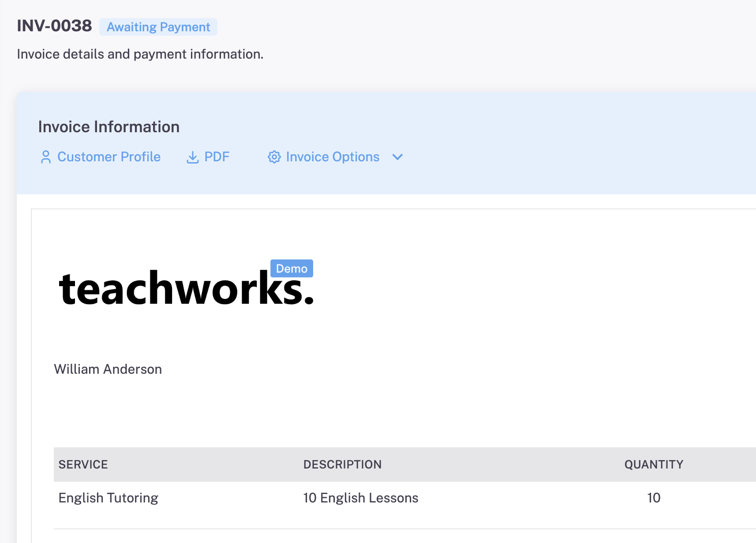756x543 pixels.
Task: Click the PDF download icon
Action: tap(193, 157)
